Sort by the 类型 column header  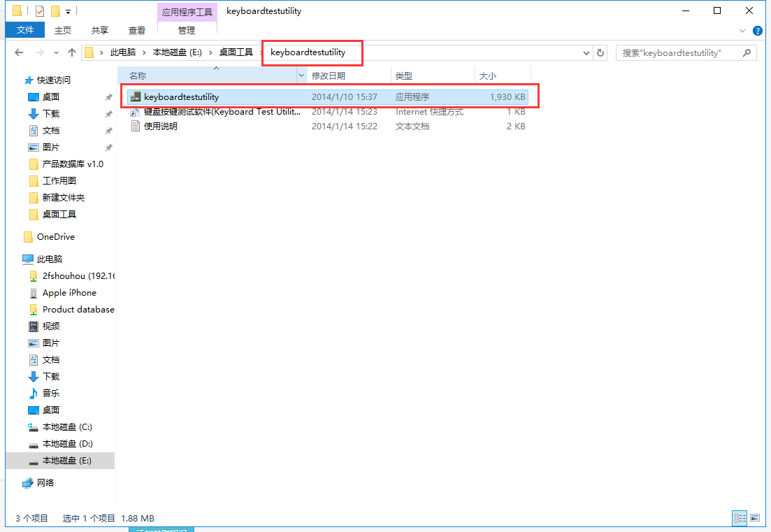point(433,76)
